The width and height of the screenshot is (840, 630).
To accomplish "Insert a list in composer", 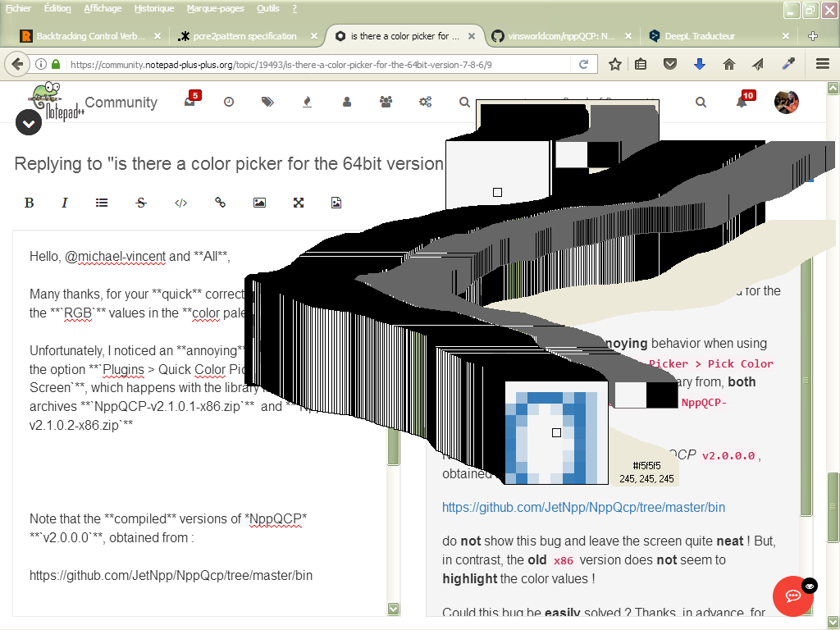I will point(102,203).
